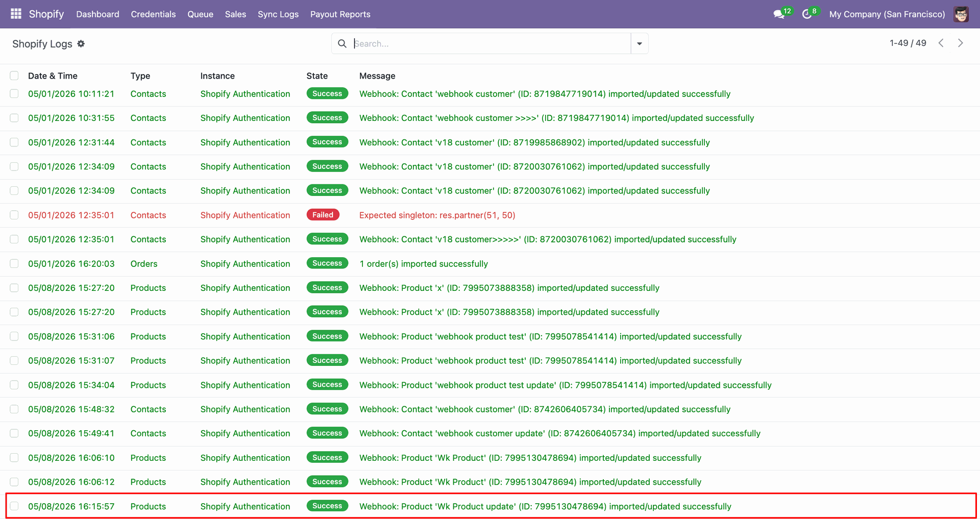Click the Shopify Logs breadcrumb title

point(42,44)
